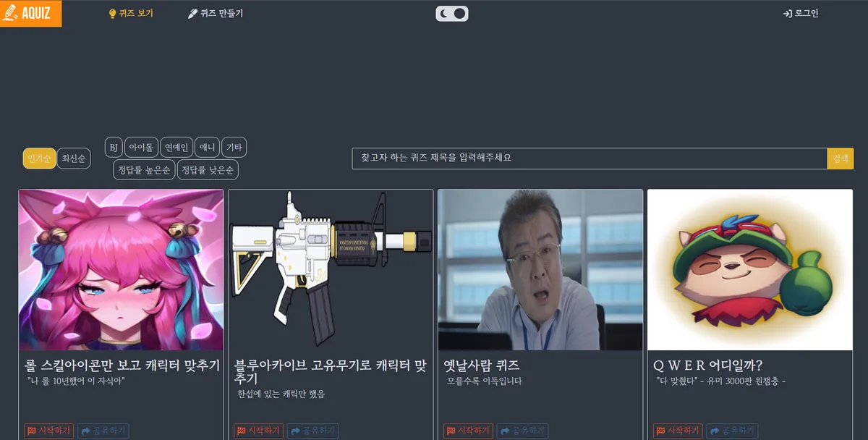Open the 롤 스킬아이콘 quiz thumbnail
Image resolution: width=868 pixels, height=440 pixels.
121,270
